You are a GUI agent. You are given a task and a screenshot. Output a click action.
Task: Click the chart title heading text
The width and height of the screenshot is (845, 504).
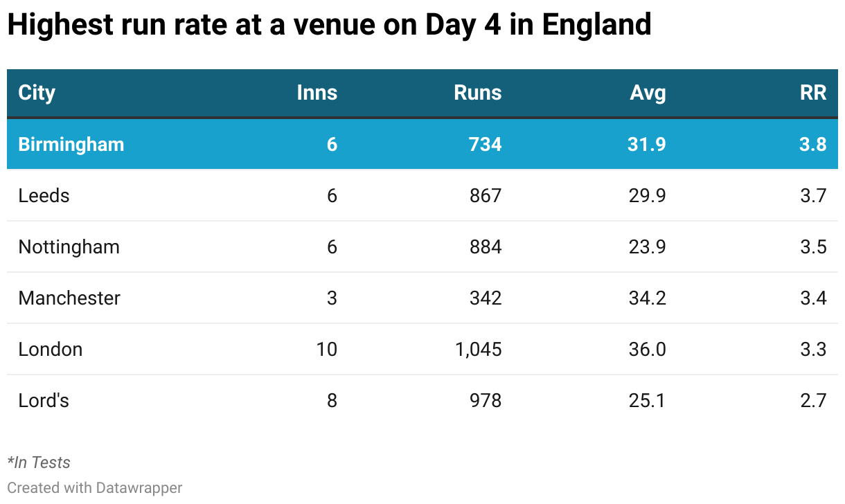click(329, 25)
